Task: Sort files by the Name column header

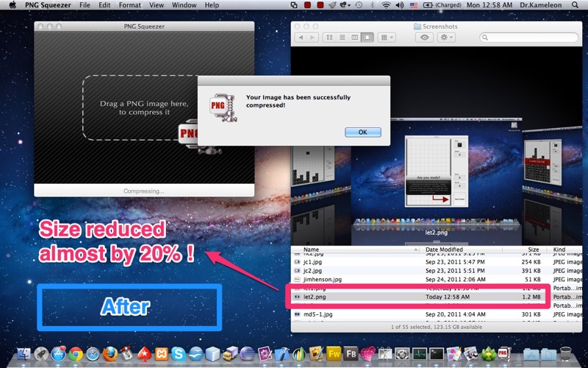Action: [356, 250]
